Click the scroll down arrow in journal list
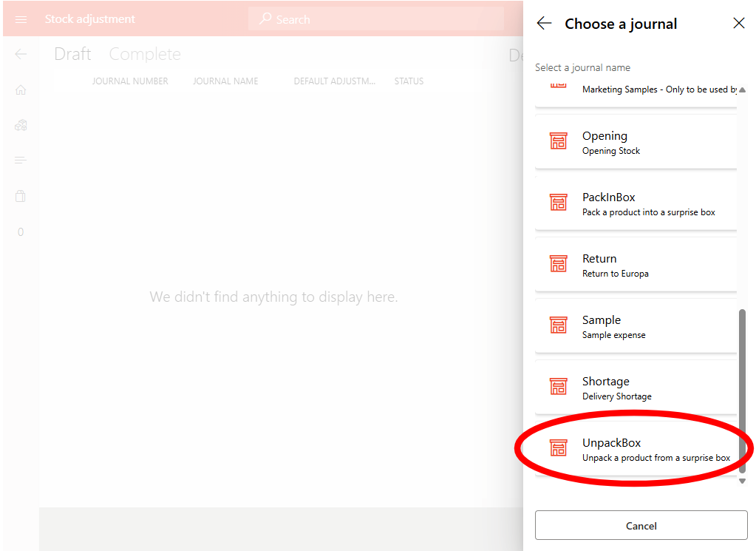Viewport: 756px width, 551px height. (742, 481)
